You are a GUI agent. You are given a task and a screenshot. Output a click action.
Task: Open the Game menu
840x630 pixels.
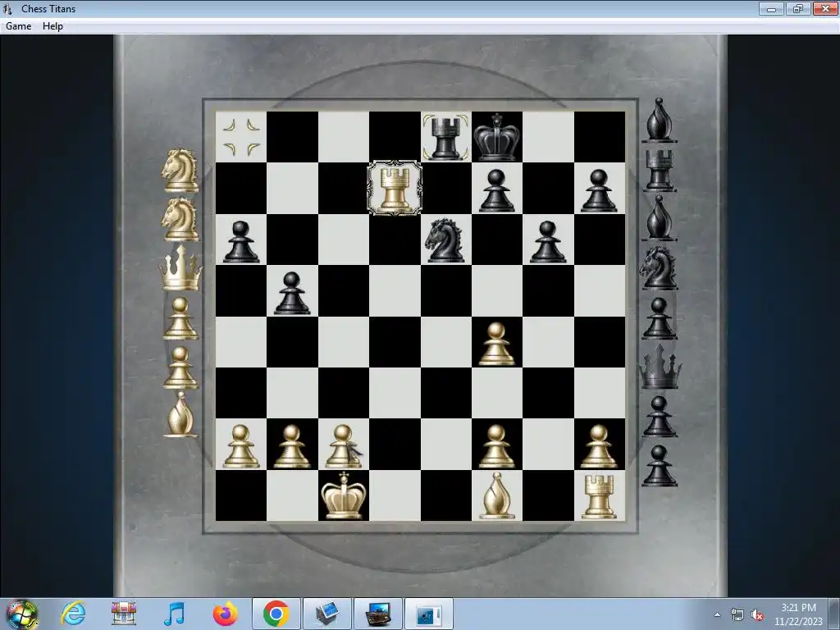pyautogui.click(x=18, y=26)
